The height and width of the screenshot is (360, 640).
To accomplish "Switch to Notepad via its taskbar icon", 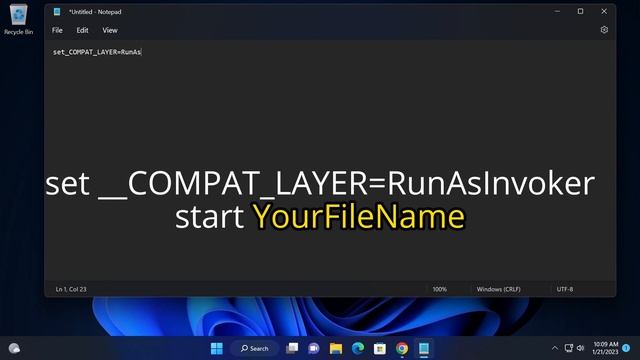I will 424,348.
